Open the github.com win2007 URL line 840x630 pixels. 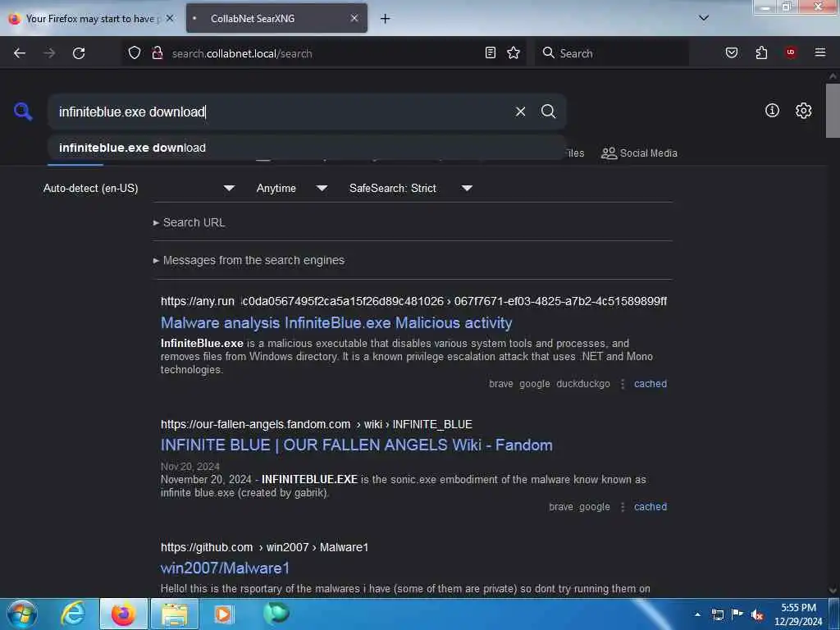264,547
